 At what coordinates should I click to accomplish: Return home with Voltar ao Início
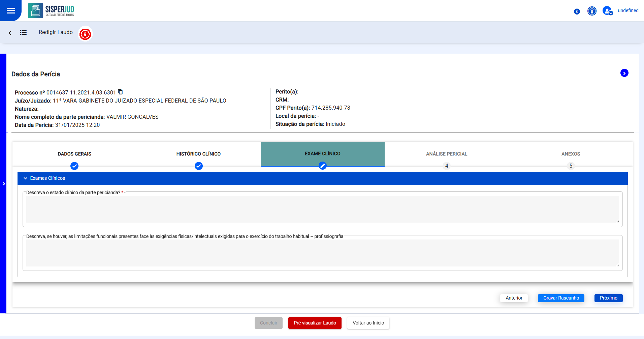coord(368,323)
